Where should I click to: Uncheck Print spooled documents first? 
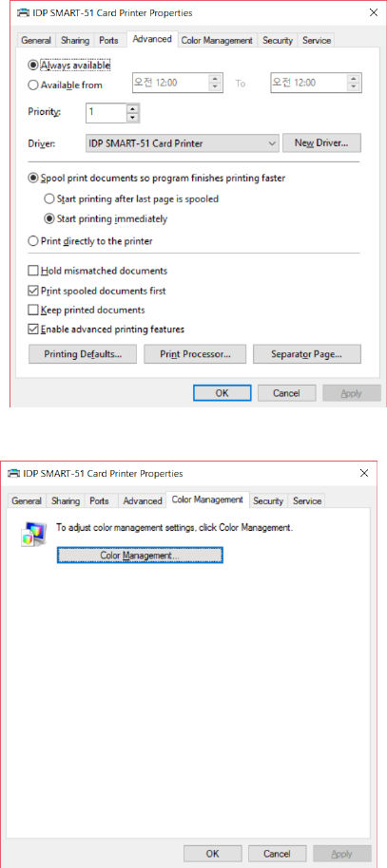(33, 291)
